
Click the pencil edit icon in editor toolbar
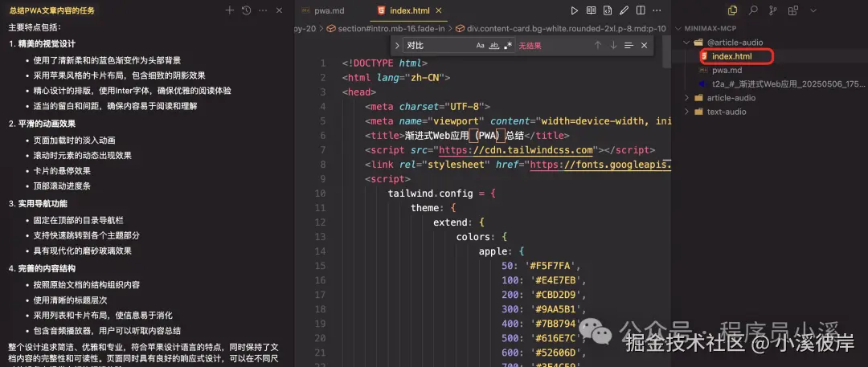(x=624, y=10)
